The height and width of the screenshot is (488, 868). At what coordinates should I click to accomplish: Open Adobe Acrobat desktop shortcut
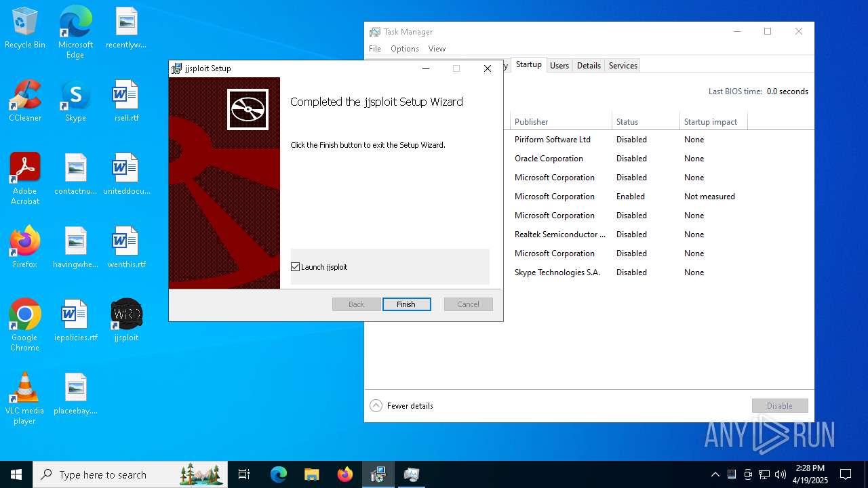tap(25, 180)
